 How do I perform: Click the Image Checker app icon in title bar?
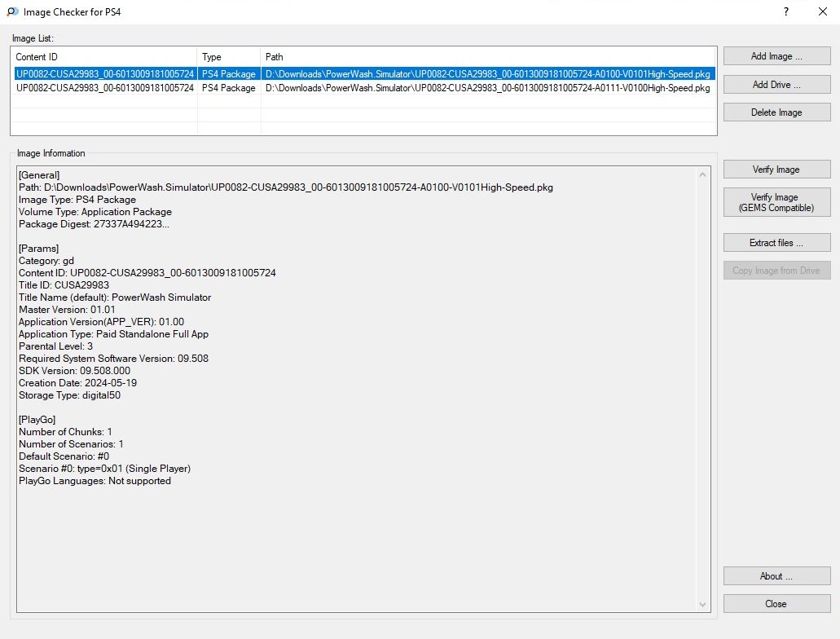[12, 11]
